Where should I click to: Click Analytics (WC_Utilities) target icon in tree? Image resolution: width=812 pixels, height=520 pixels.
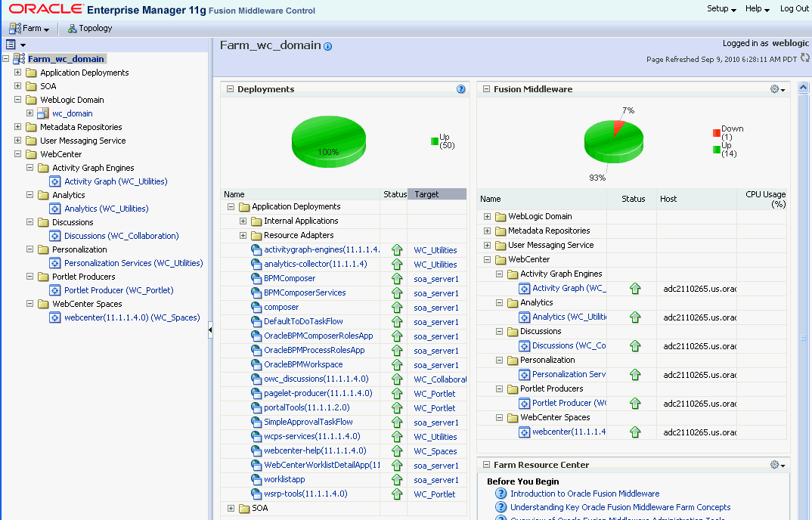coord(55,209)
